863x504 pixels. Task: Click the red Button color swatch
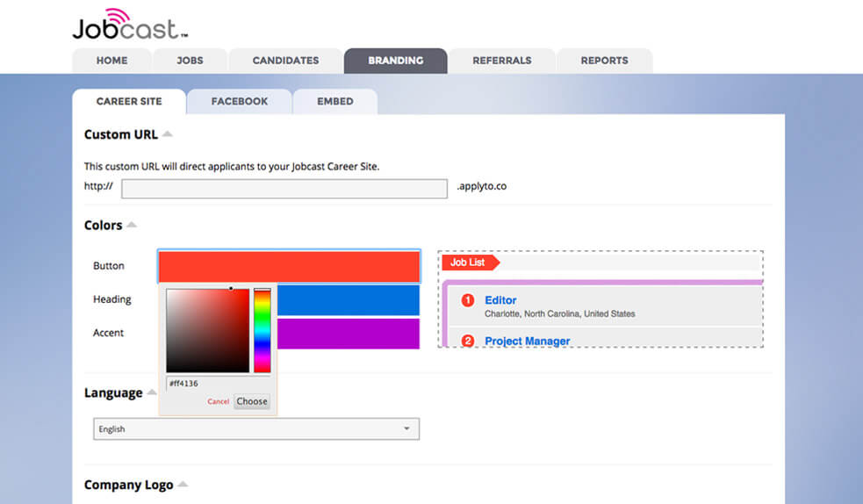[289, 266]
